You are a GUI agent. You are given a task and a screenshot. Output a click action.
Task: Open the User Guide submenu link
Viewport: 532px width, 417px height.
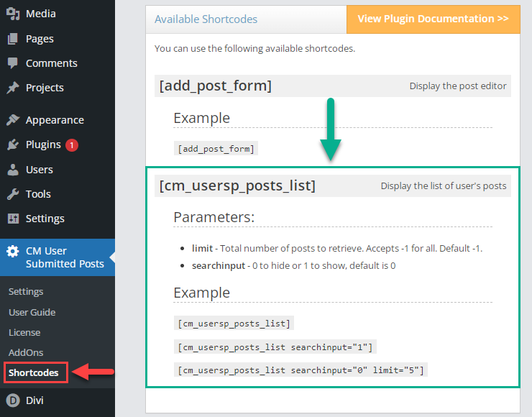[x=32, y=312]
